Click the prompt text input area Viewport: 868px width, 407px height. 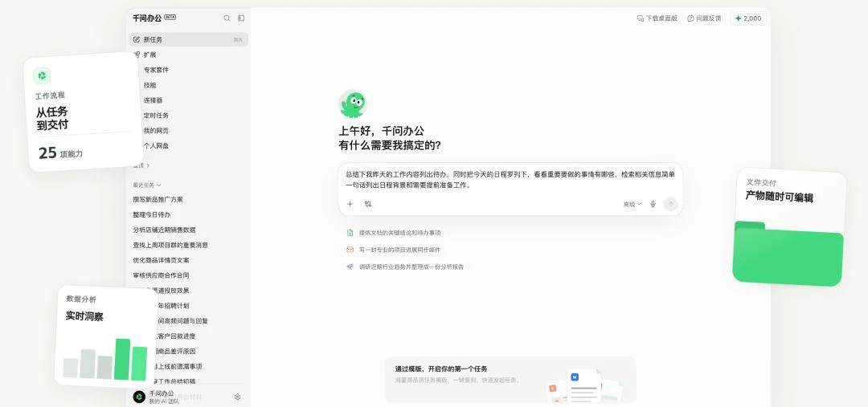[x=510, y=180]
